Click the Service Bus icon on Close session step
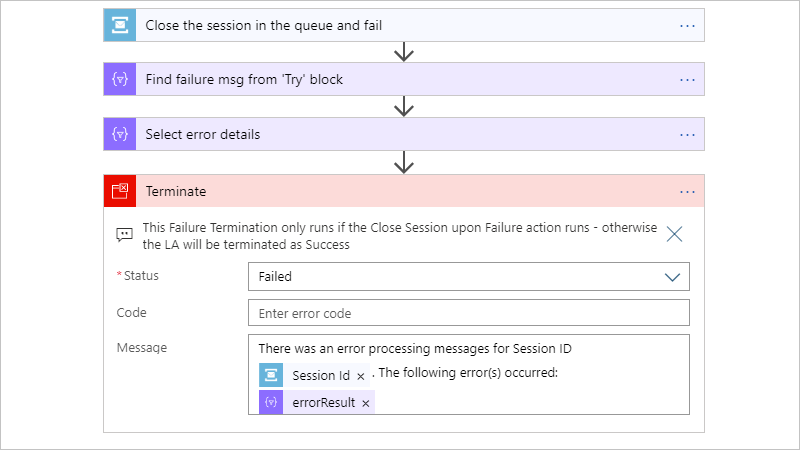Screen dimensions: 800x450 tap(120, 25)
